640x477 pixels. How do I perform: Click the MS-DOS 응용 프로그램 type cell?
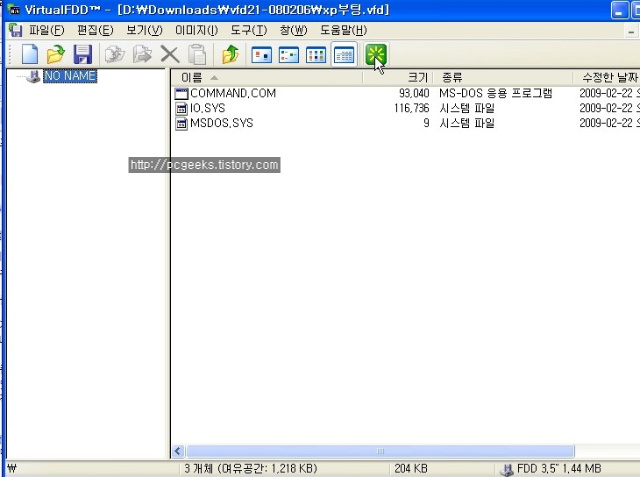496,93
